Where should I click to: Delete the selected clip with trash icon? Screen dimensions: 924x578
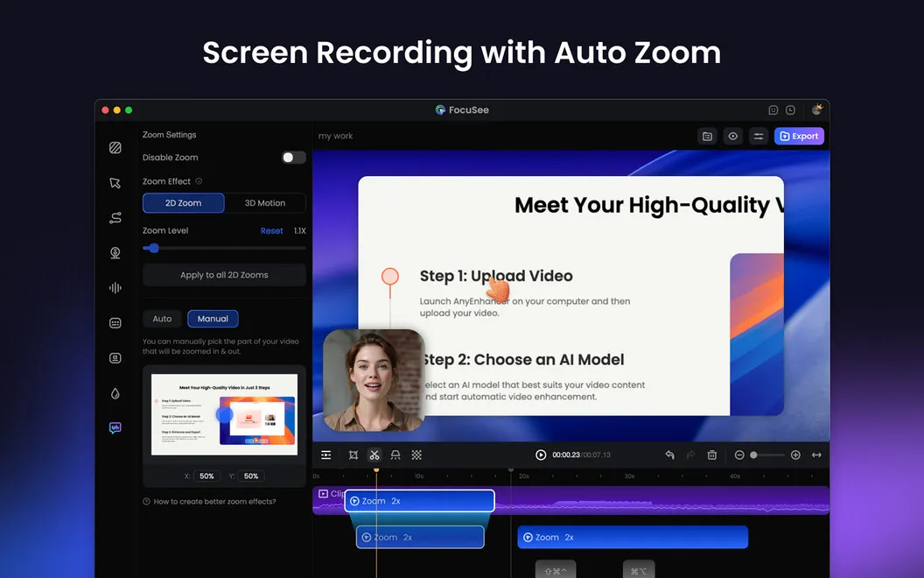712,455
